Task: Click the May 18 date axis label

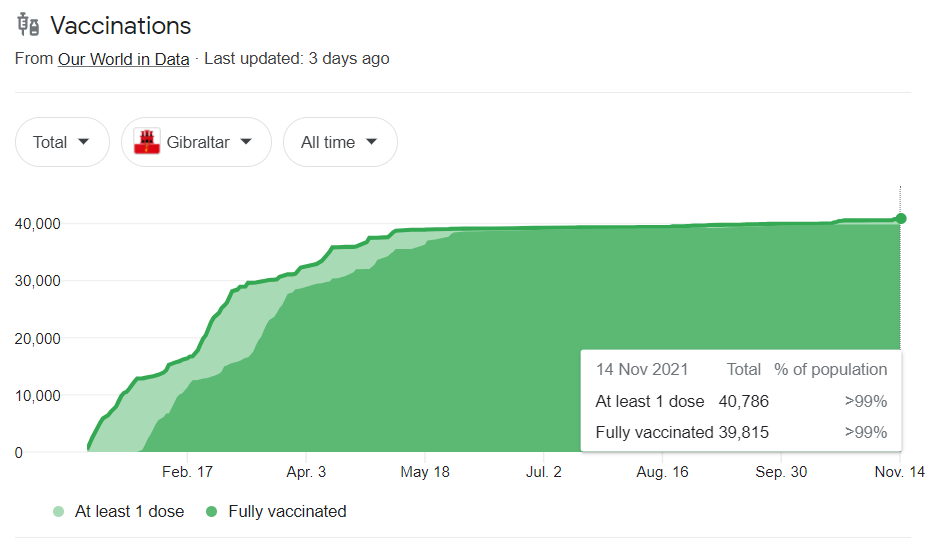Action: 425,473
